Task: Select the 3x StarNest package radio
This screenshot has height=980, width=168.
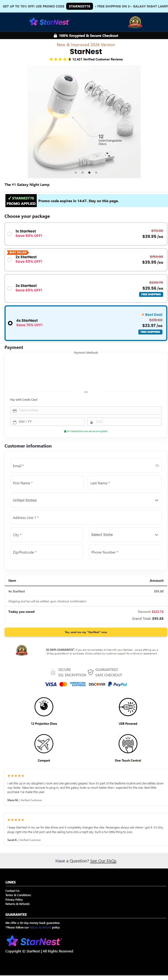Action: (x=9, y=288)
